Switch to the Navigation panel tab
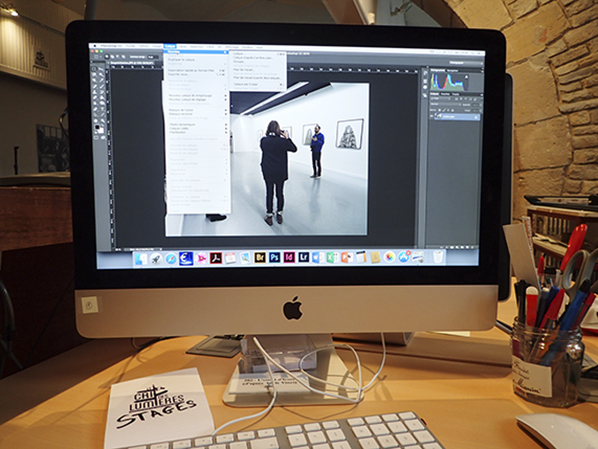Screen dimensions: 598x449 coord(452,71)
